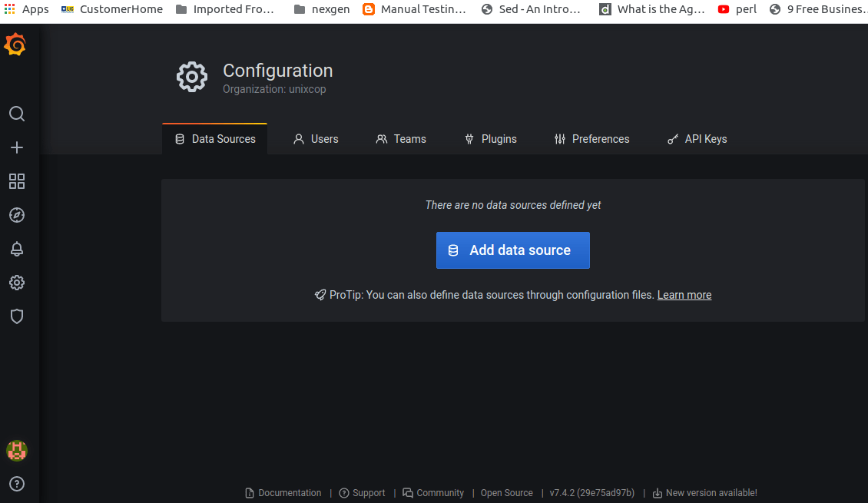
Task: Open the Search dashboards magnifier icon
Action: [17, 114]
